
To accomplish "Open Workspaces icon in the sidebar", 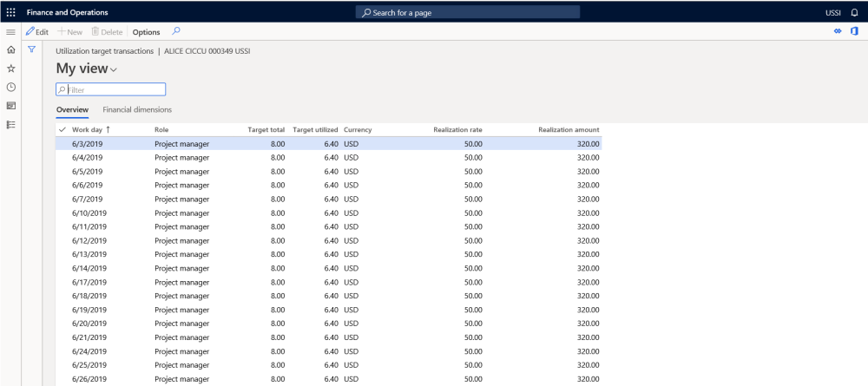I will [x=10, y=106].
